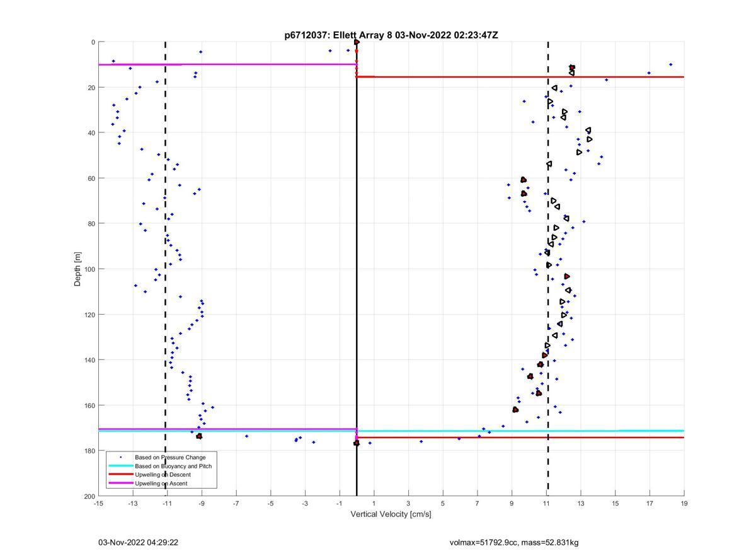The height and width of the screenshot is (558, 756).
Task: Click x-axis tick label '13'
Action: 581,503
